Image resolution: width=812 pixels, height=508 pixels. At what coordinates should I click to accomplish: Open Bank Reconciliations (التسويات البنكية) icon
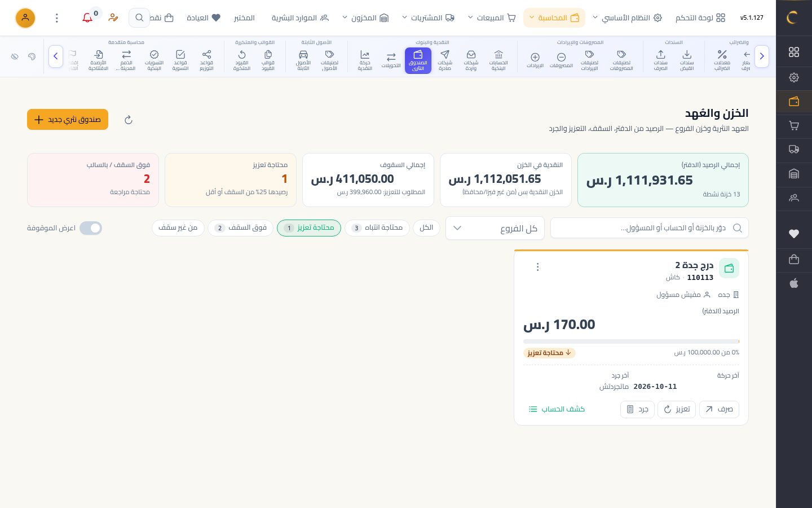(x=154, y=60)
